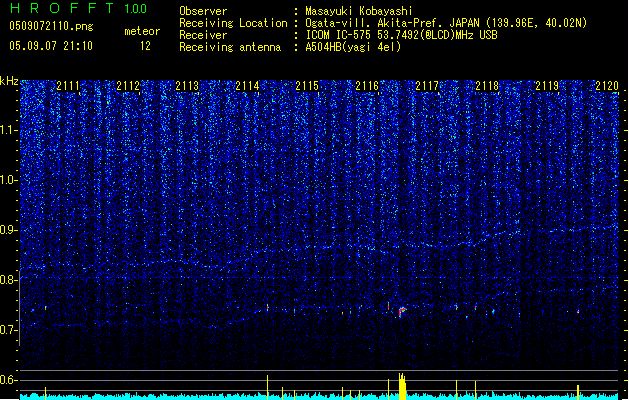
Task: Click the HROFFT title text
Action: tap(62, 9)
